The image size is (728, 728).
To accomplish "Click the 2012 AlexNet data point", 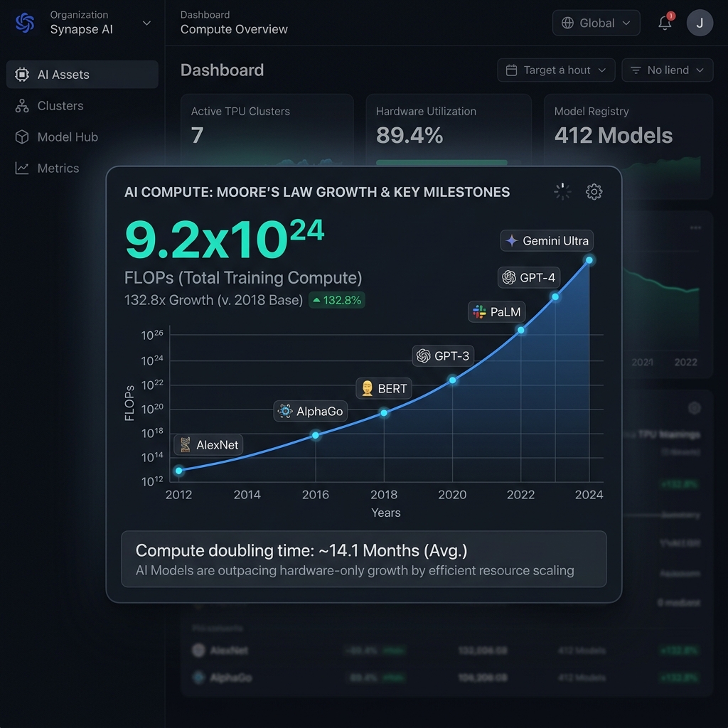I will (178, 471).
